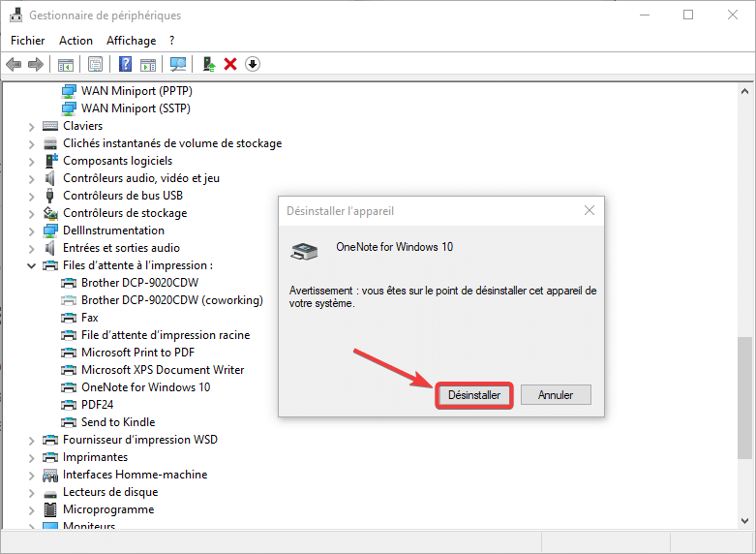Click the Update driver toolbar icon
The height and width of the screenshot is (554, 756).
coord(209,64)
